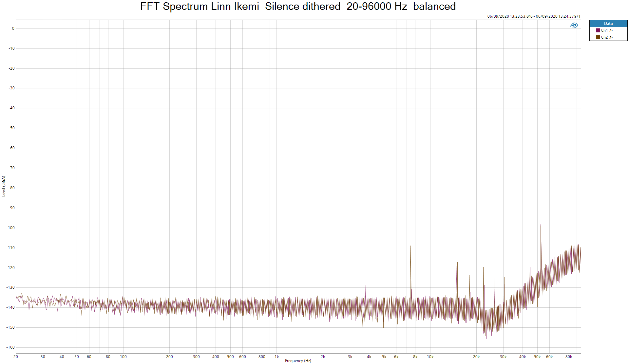Click the Frequency (Hz) x-axis label
The width and height of the screenshot is (629, 364).
pyautogui.click(x=298, y=361)
